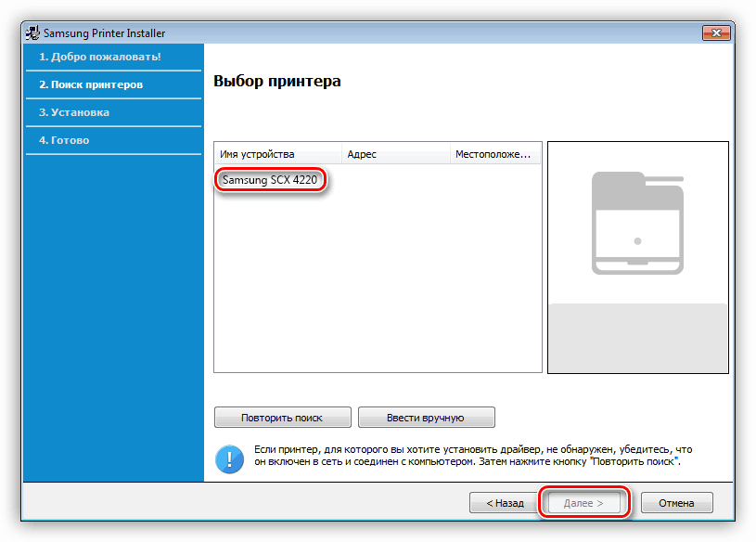This screenshot has height=542, width=756.
Task: Select step '4. Готово' in the sidebar
Action: (64, 140)
